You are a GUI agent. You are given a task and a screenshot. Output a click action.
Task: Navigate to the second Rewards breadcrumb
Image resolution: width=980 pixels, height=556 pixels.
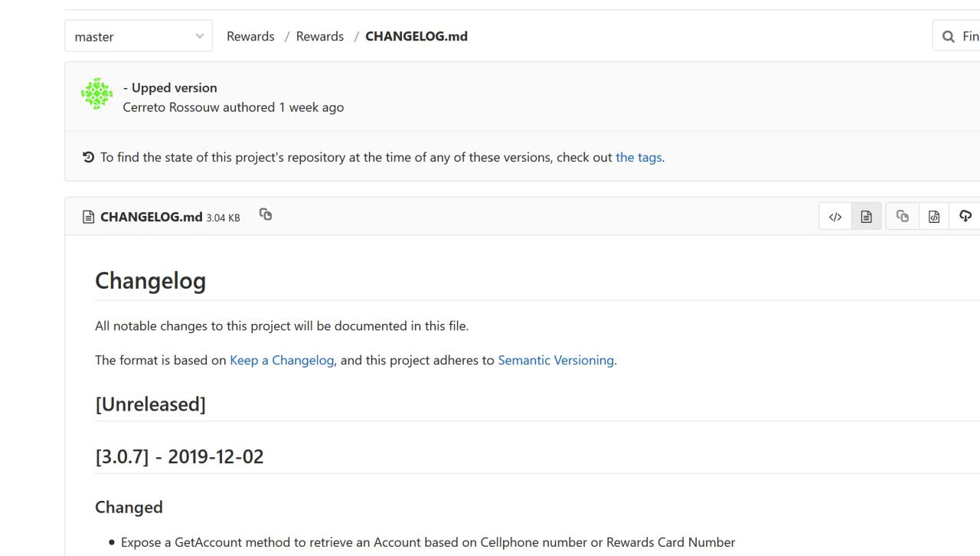coord(320,36)
